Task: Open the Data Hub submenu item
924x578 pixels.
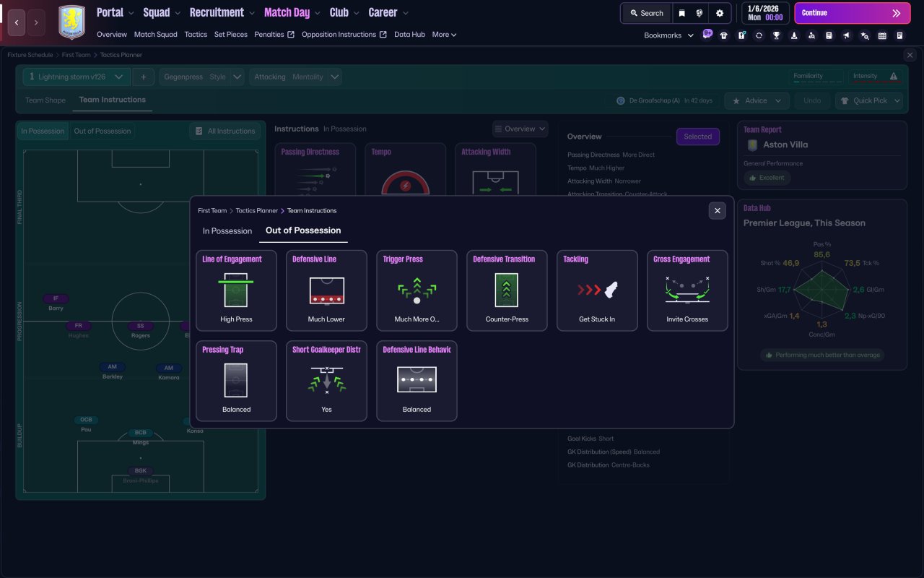Action: click(409, 34)
